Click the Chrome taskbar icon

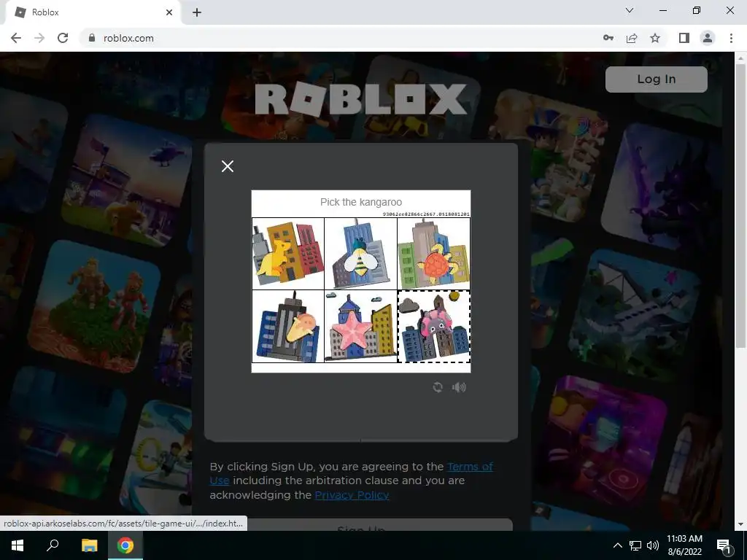(125, 545)
